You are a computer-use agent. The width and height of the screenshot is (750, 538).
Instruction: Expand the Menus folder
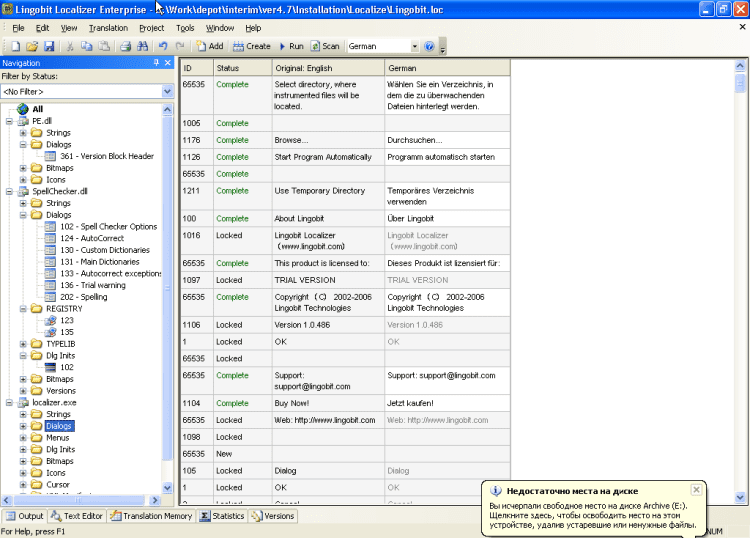tap(23, 438)
